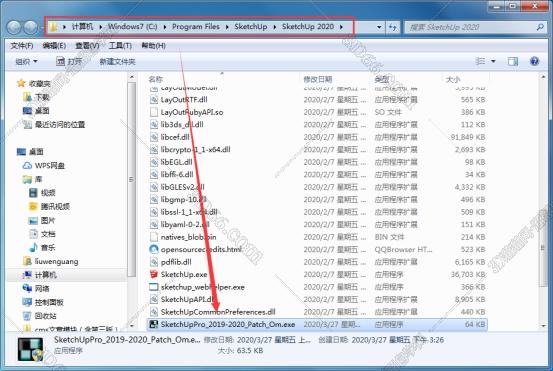553x371 pixels.
Task: Open the 编辑(E) menu
Action: (x=54, y=45)
